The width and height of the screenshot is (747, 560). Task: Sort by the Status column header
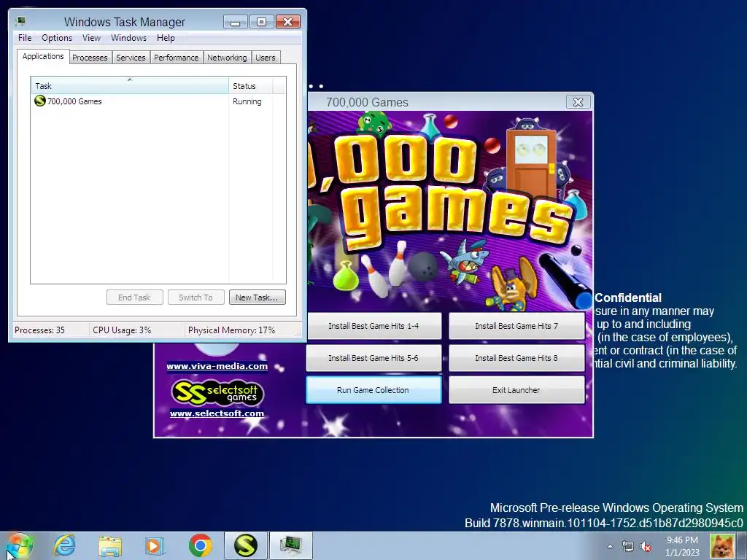coord(250,86)
